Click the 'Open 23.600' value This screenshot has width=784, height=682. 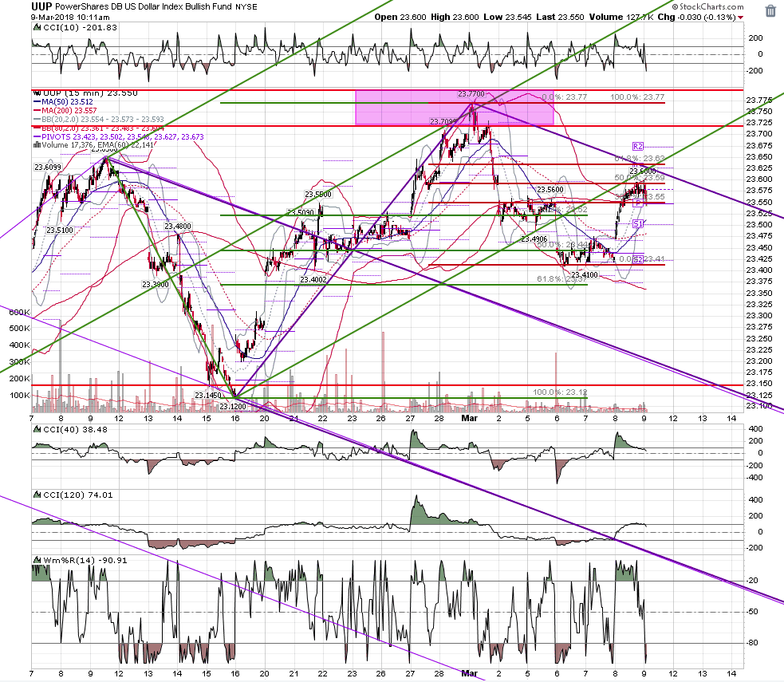[400, 17]
